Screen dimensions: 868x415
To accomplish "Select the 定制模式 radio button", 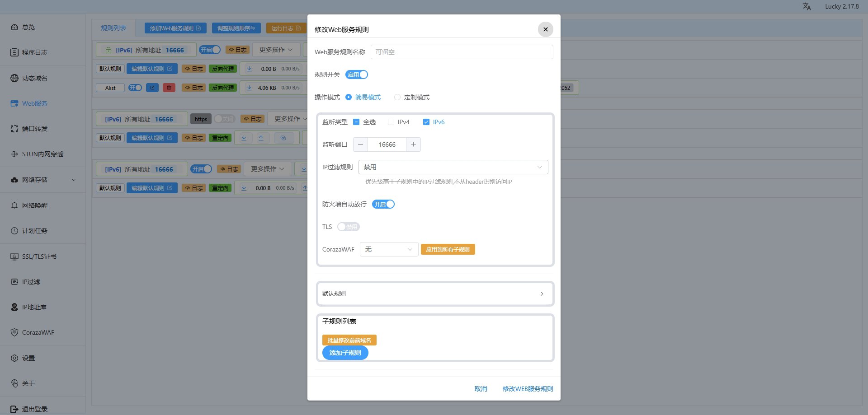I will click(397, 97).
